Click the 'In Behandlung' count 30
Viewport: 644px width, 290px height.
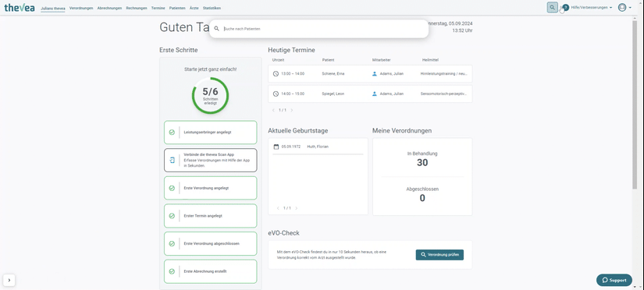point(422,163)
